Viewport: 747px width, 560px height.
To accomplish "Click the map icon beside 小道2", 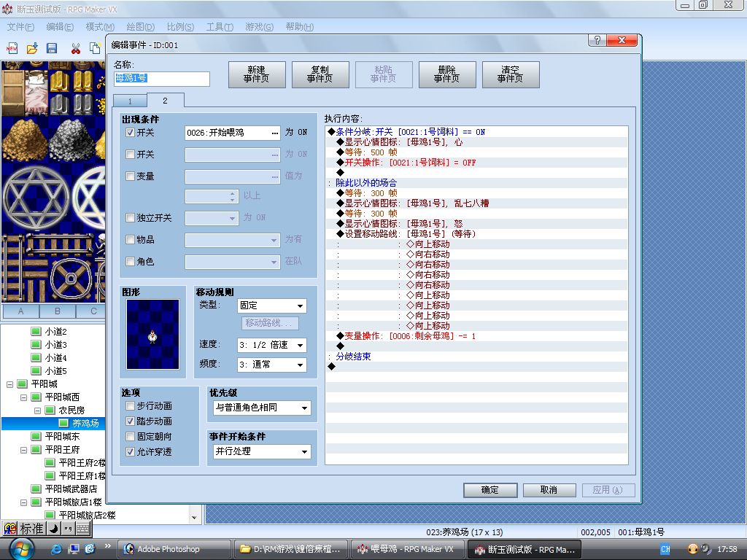I will (36, 331).
